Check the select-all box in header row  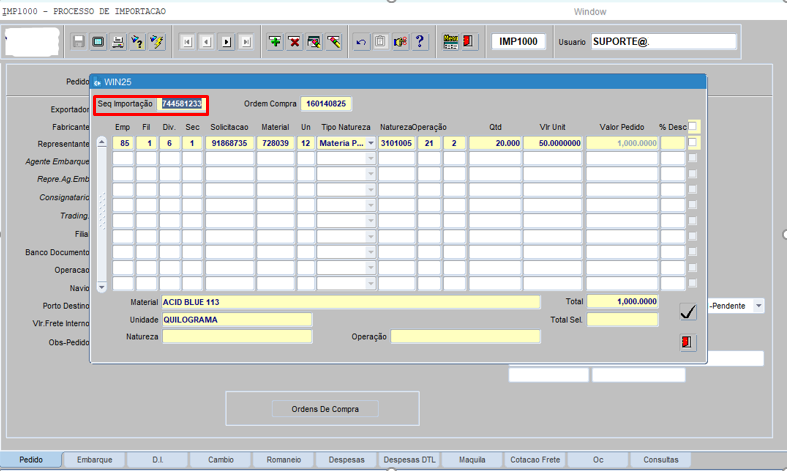[x=694, y=127]
